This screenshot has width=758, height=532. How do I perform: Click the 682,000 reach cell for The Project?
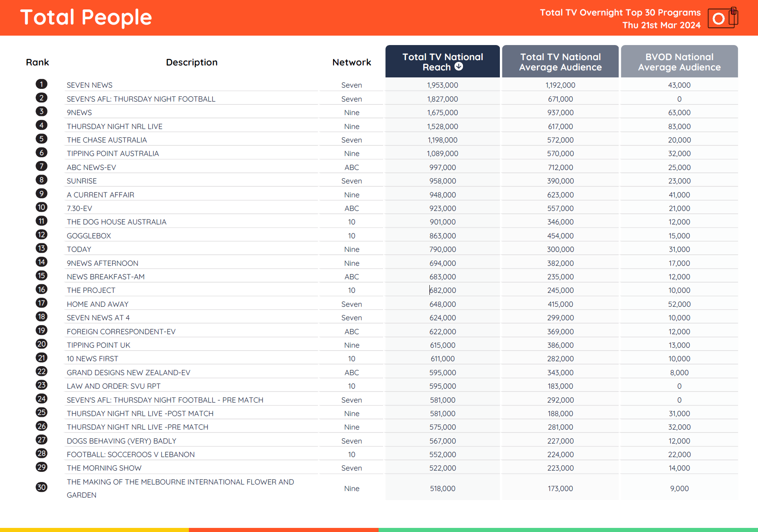[443, 290]
